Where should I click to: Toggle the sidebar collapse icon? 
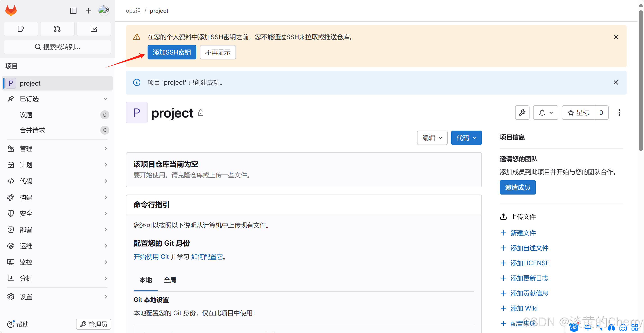[x=73, y=11]
